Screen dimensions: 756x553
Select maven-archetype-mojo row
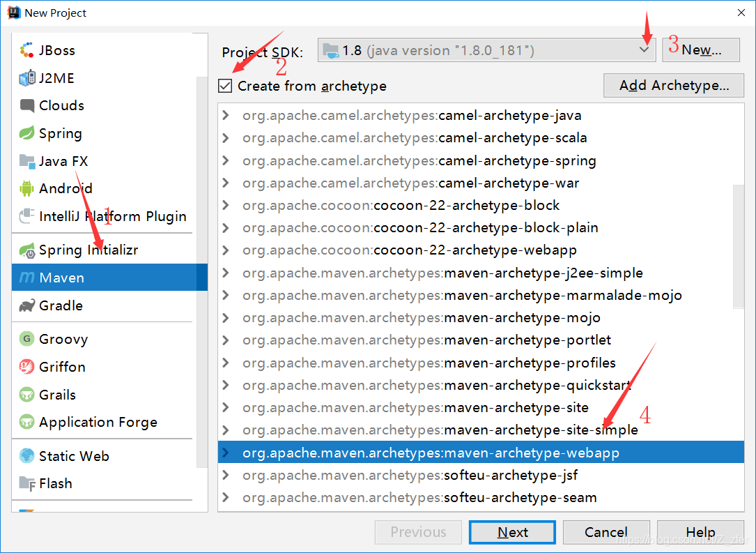481,317
